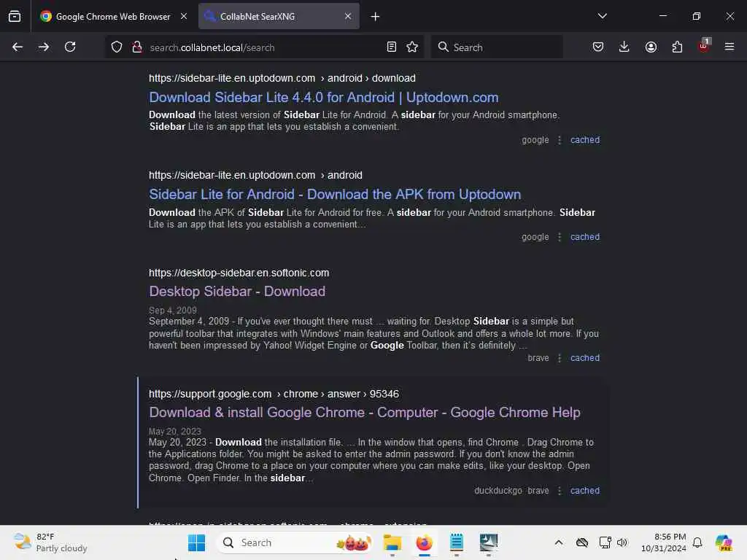Open Download Sidebar Lite 4.4.0 for Android link
The width and height of the screenshot is (747, 560).
pos(324,98)
